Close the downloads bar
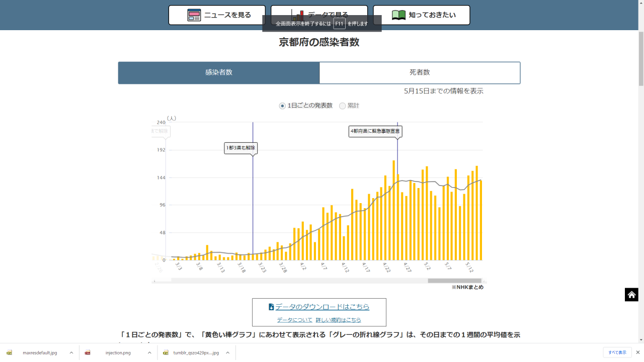This screenshot has width=644, height=362. 638,352
